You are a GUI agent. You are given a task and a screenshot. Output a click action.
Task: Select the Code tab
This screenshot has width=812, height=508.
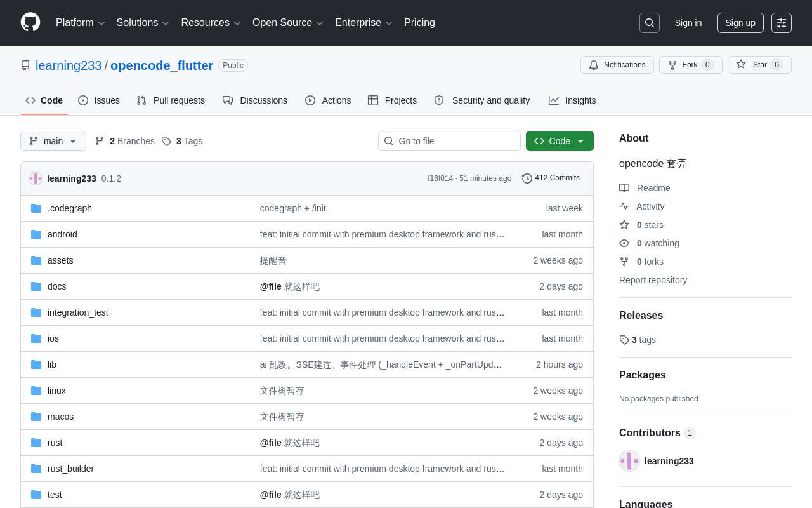pyautogui.click(x=44, y=100)
